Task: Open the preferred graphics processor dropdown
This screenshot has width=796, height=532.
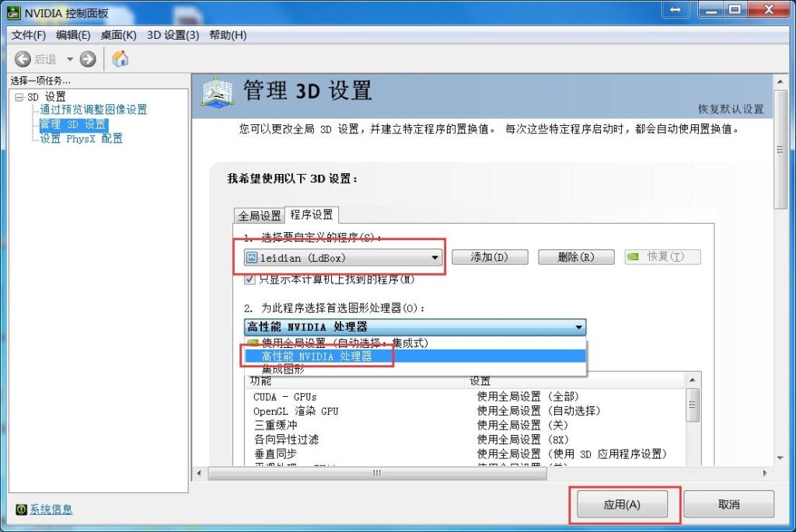Action: 415,327
